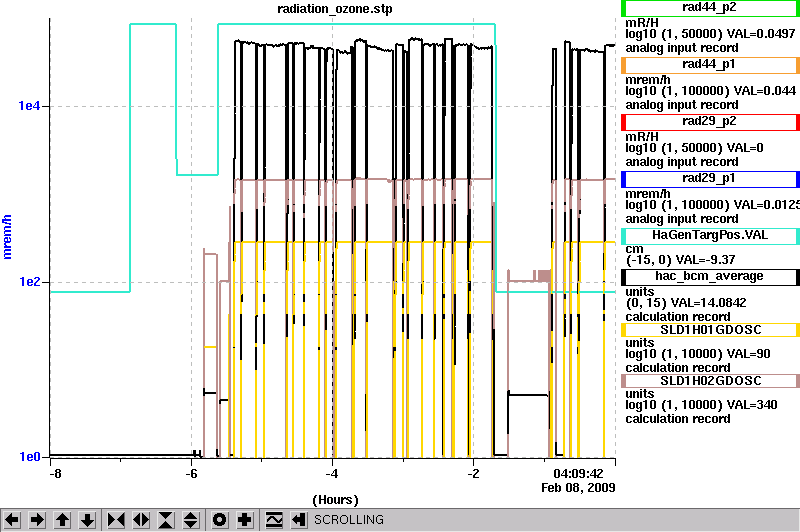This screenshot has width=800, height=532.
Task: Click the (Hours) x-axis unit label
Action: tap(335, 499)
